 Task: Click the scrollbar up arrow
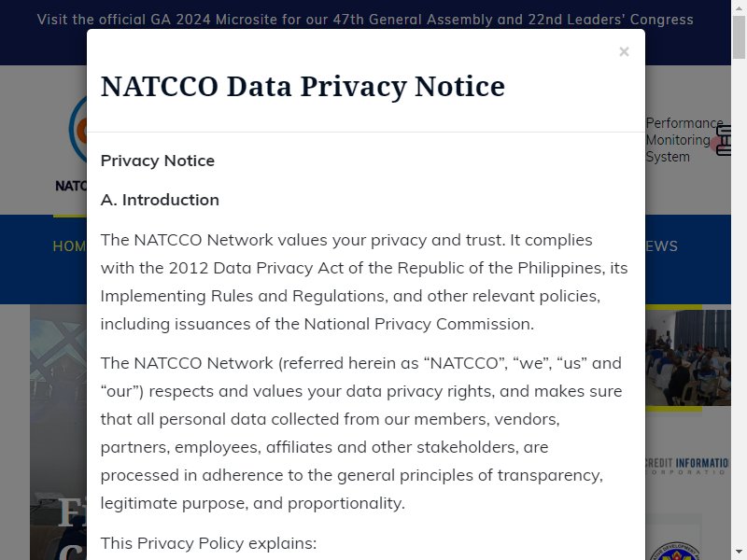pos(739,7)
